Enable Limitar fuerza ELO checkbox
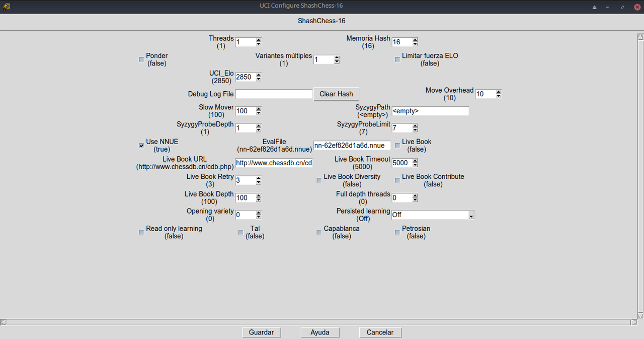Viewport: 644px width, 339px height. pyautogui.click(x=397, y=59)
